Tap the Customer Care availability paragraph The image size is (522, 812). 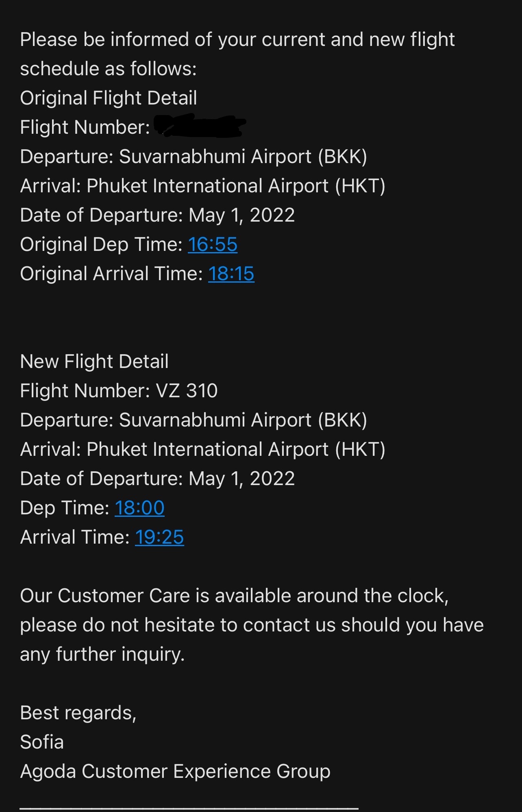point(252,625)
